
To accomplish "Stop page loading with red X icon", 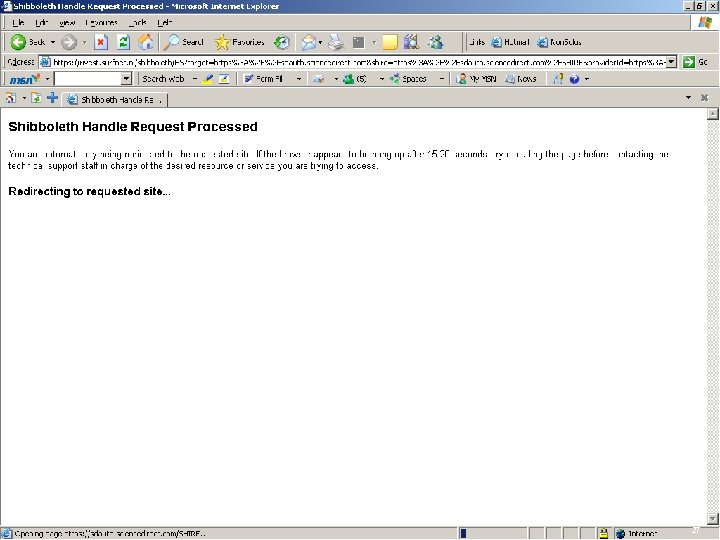I will (x=101, y=42).
